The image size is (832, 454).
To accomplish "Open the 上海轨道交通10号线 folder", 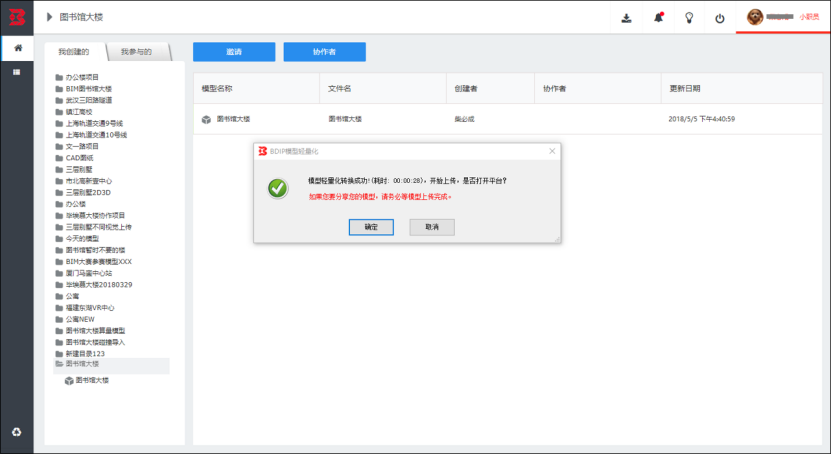I will (96, 135).
